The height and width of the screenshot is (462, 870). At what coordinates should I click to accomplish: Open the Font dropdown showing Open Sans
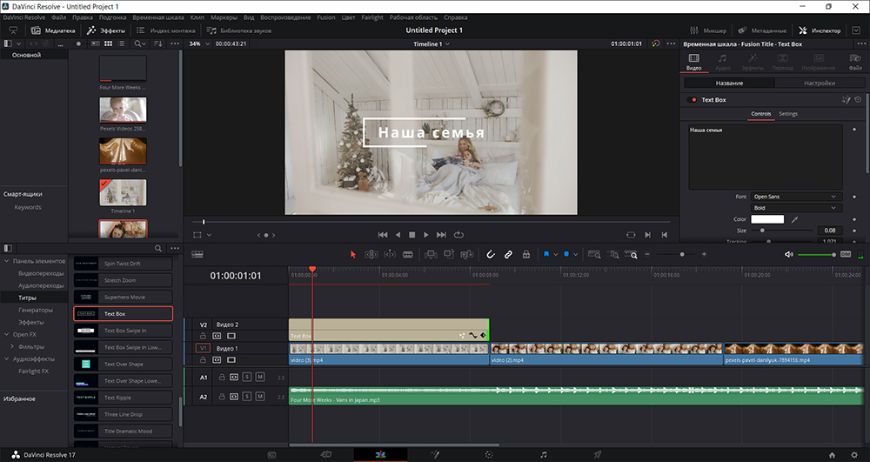click(x=796, y=196)
